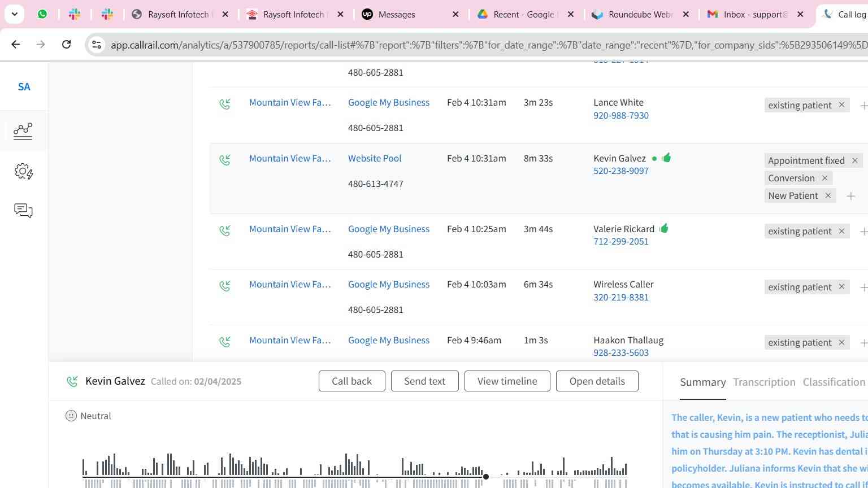Click inbound call icon for Lance White row
Image resolution: width=868 pixels, height=488 pixels.
tap(225, 104)
